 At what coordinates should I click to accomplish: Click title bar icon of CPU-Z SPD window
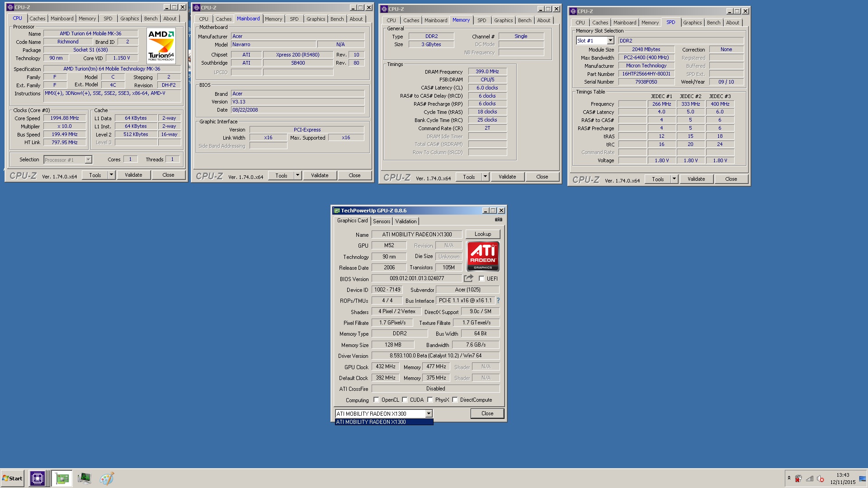tap(573, 11)
